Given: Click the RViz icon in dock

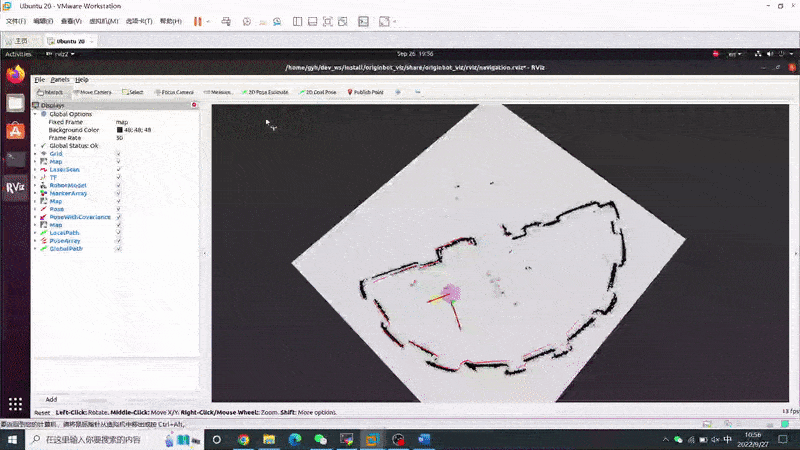Looking at the screenshot, I should click(x=15, y=186).
